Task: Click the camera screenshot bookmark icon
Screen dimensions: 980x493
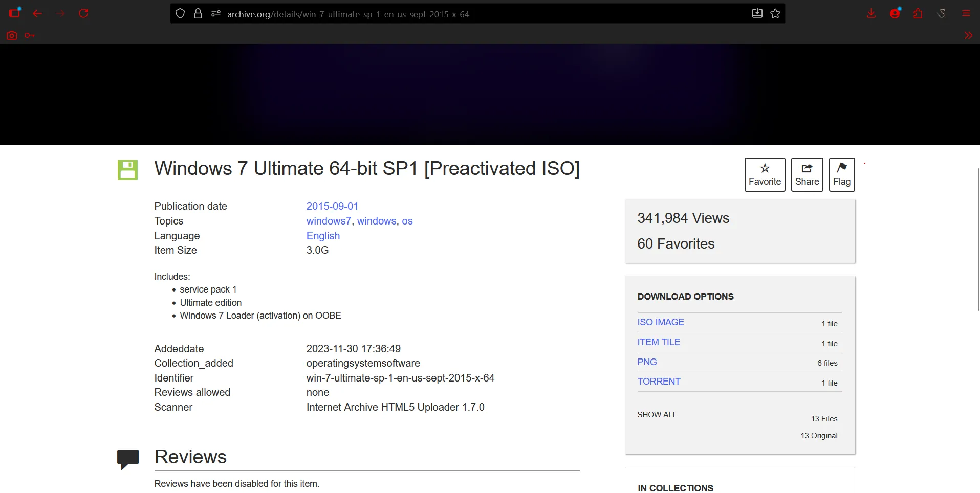Action: tap(12, 35)
